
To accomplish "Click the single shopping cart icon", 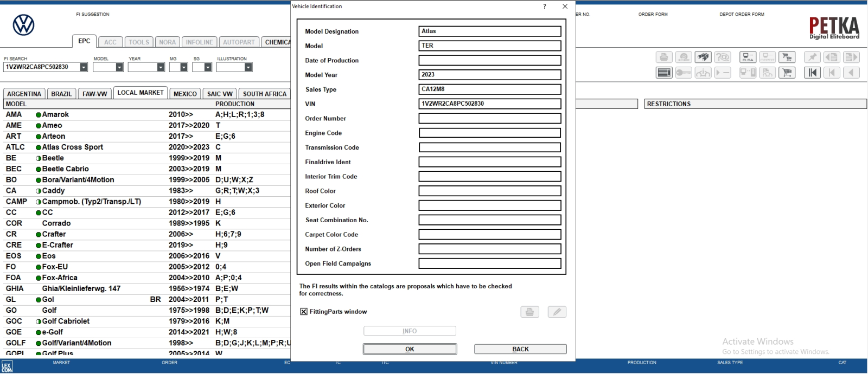I will click(x=787, y=72).
